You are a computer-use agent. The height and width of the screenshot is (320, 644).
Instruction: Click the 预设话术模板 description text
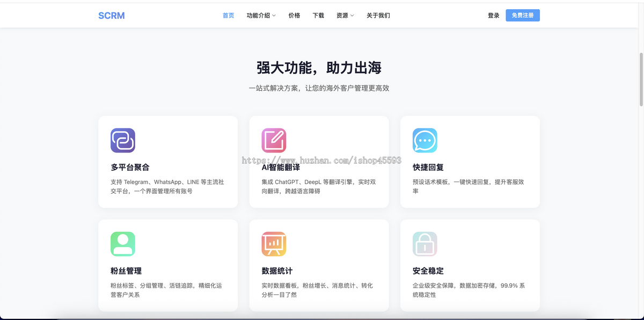469,186
